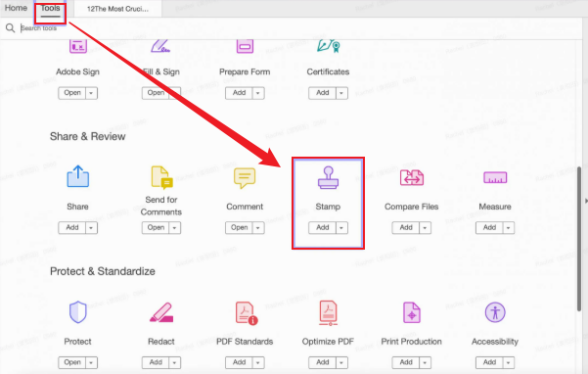Expand the Redact dropdown arrow
The height and width of the screenshot is (374, 588).
pos(175,363)
